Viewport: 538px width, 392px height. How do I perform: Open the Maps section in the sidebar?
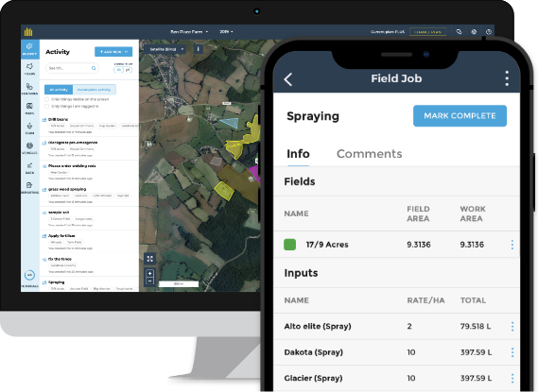[x=30, y=109]
